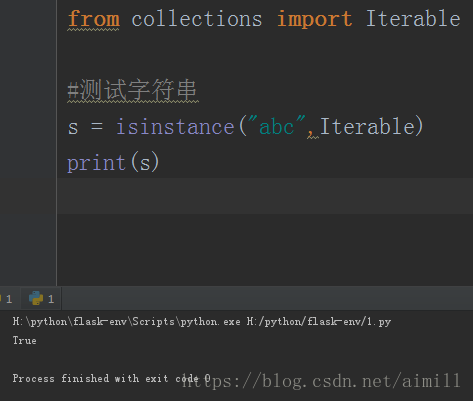Click variable s on assignment line
The height and width of the screenshot is (401, 473).
click(x=73, y=128)
